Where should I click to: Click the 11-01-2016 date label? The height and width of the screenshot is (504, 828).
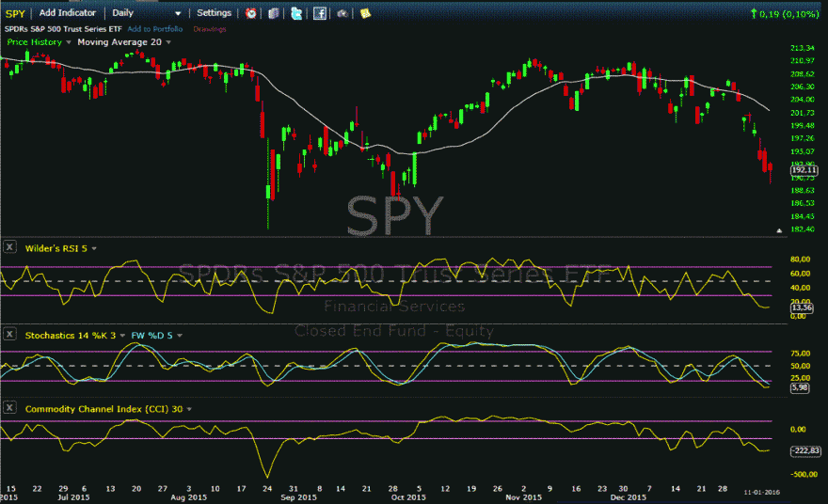[x=761, y=492]
